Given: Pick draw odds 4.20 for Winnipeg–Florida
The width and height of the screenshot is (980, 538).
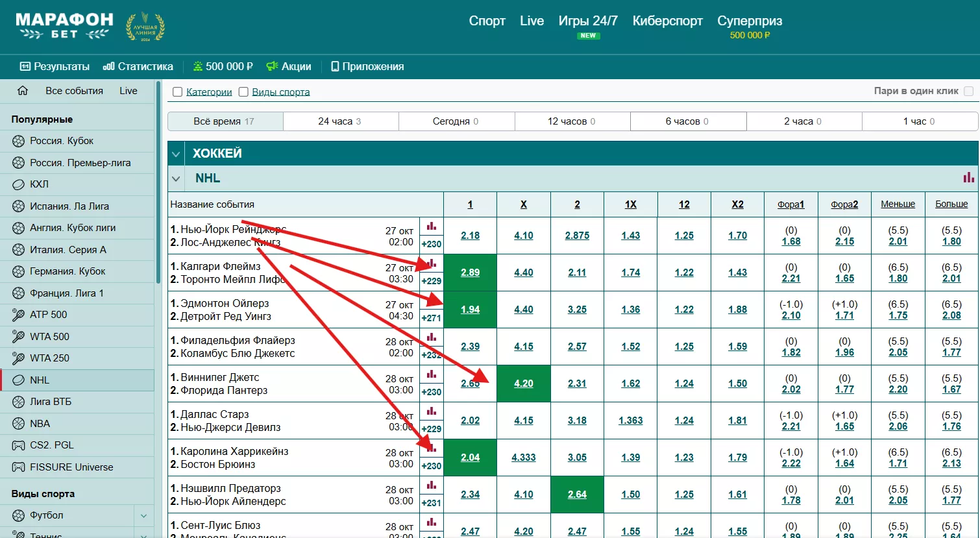Looking at the screenshot, I should pyautogui.click(x=524, y=384).
